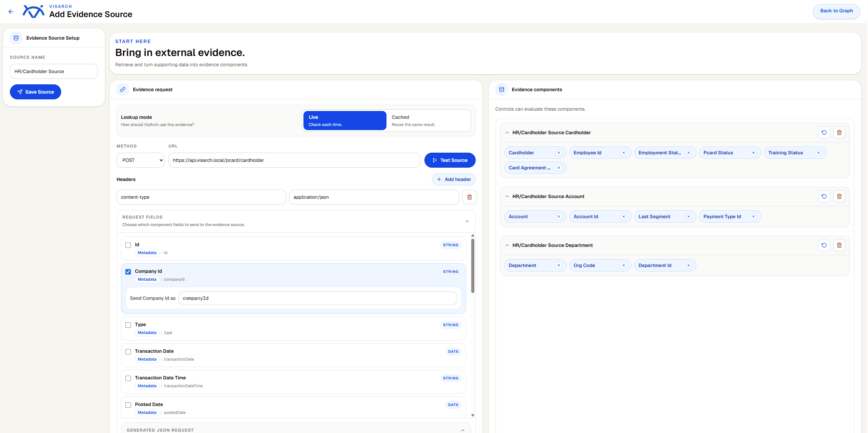
Task: Reset the HR/Cardholder Source Department group
Action: 824,245
